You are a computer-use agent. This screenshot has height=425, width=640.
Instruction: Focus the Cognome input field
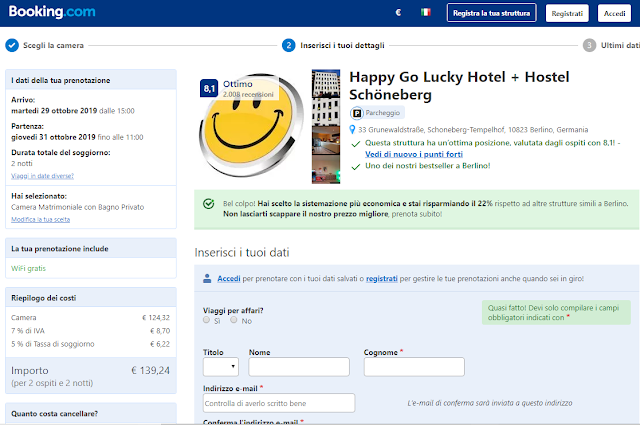(414, 367)
